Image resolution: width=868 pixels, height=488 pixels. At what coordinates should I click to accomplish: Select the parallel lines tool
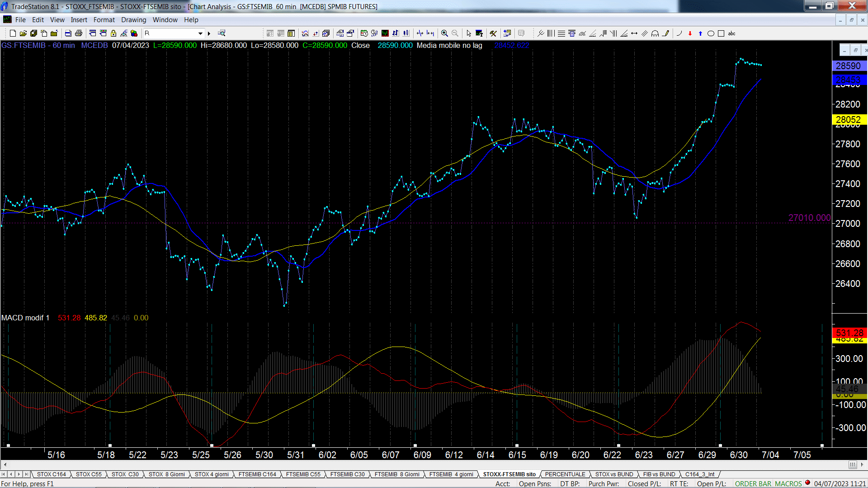tap(645, 33)
